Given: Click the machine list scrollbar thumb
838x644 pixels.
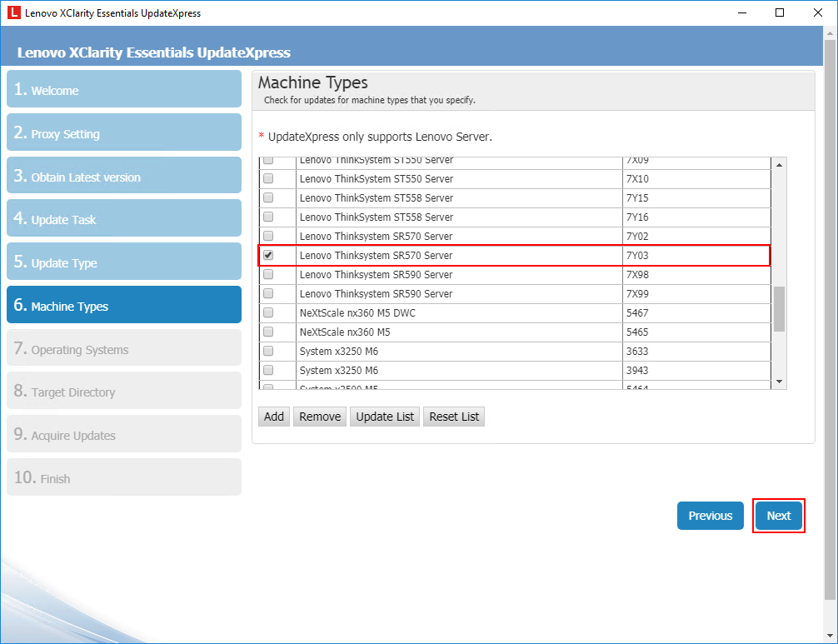Looking at the screenshot, I should click(x=779, y=309).
